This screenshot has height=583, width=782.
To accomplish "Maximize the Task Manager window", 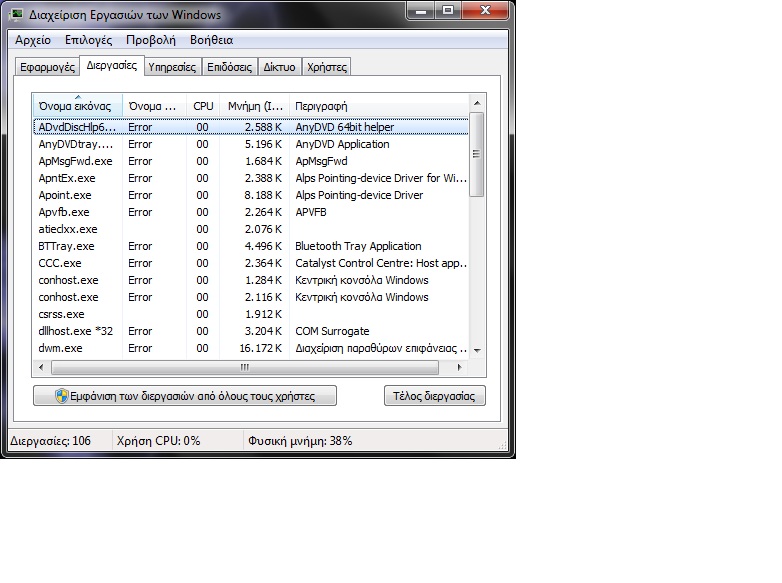I will pos(448,10).
